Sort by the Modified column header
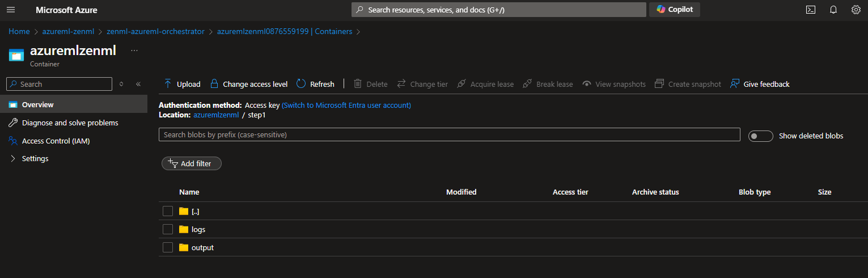 [461, 192]
